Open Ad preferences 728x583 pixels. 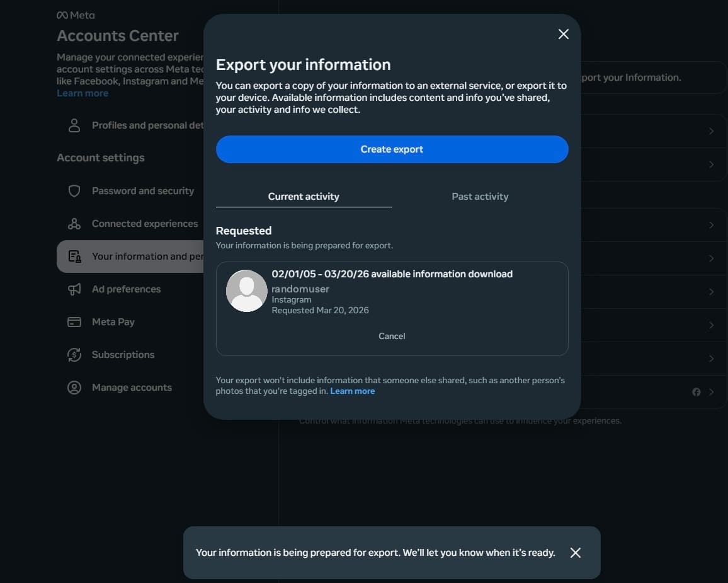130,289
